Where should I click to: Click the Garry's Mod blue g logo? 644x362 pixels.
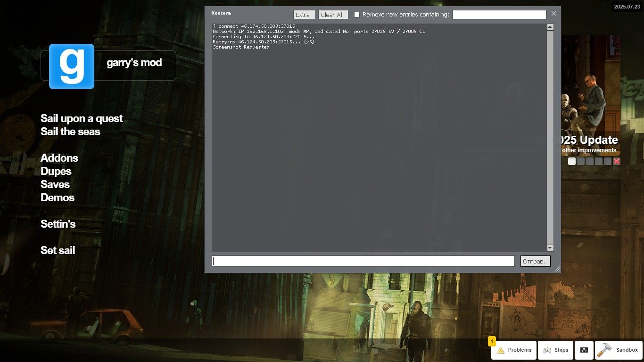coord(72,66)
